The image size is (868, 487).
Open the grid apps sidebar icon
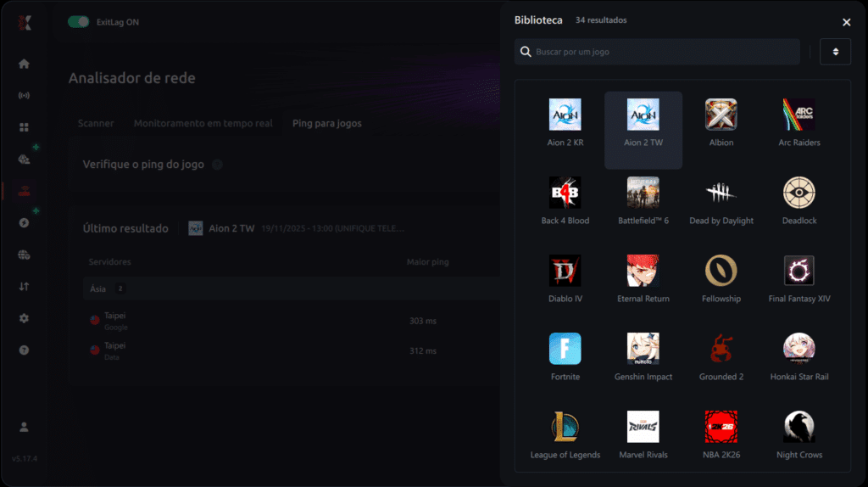point(24,127)
